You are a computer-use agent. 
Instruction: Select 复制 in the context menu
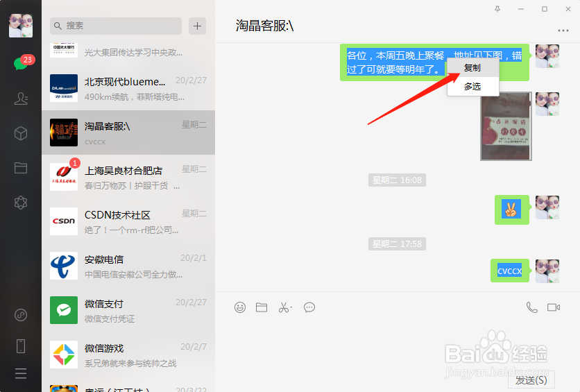(472, 68)
